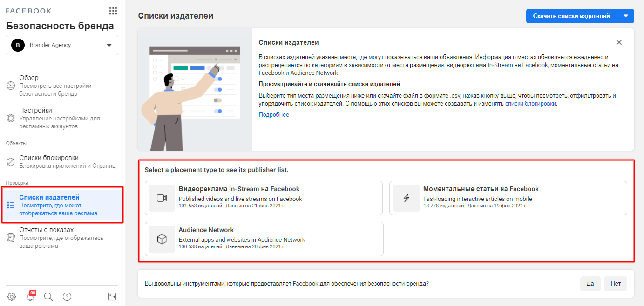
Task: Click the Instant Articles lightning icon
Action: click(x=406, y=198)
